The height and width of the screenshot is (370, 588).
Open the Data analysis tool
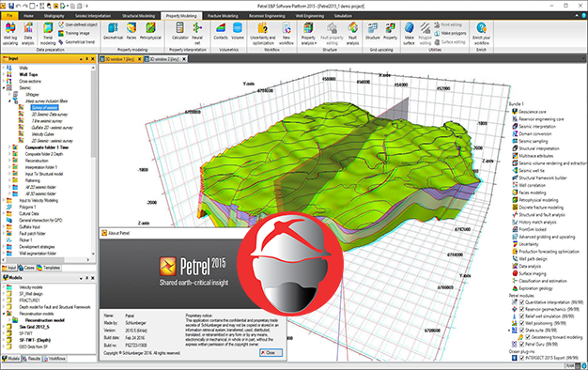28,34
